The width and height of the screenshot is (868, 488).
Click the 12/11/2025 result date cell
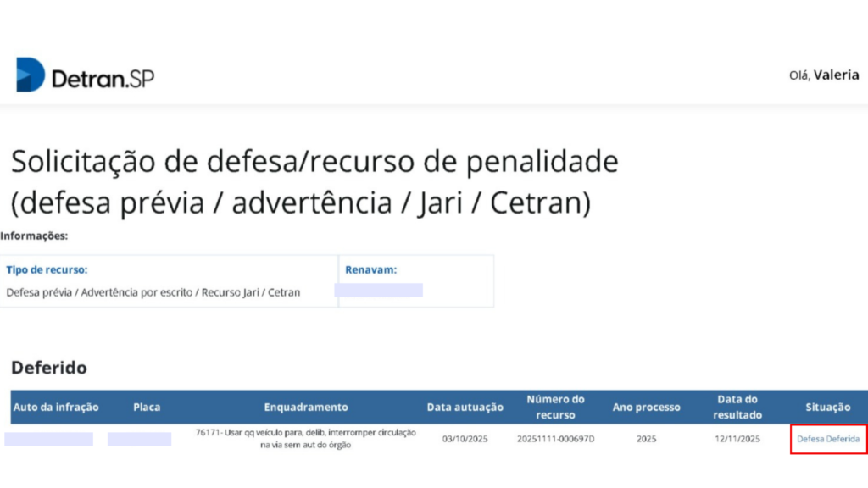[x=737, y=439]
